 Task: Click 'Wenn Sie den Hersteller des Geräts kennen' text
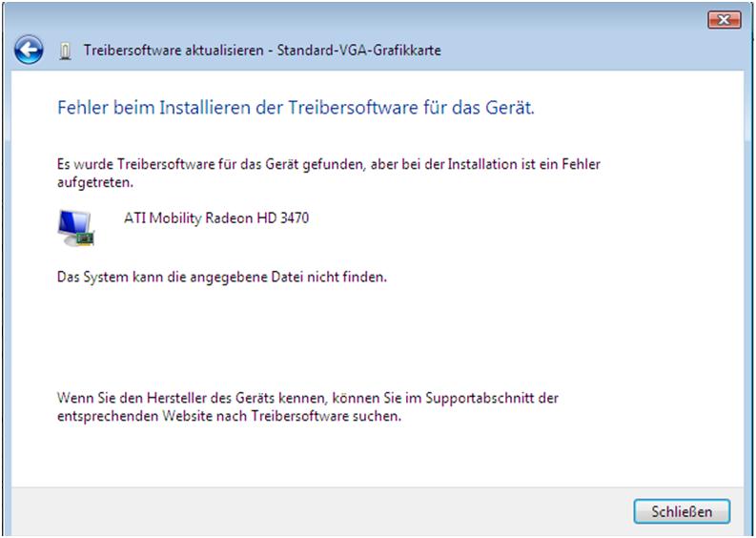pyautogui.click(x=308, y=406)
